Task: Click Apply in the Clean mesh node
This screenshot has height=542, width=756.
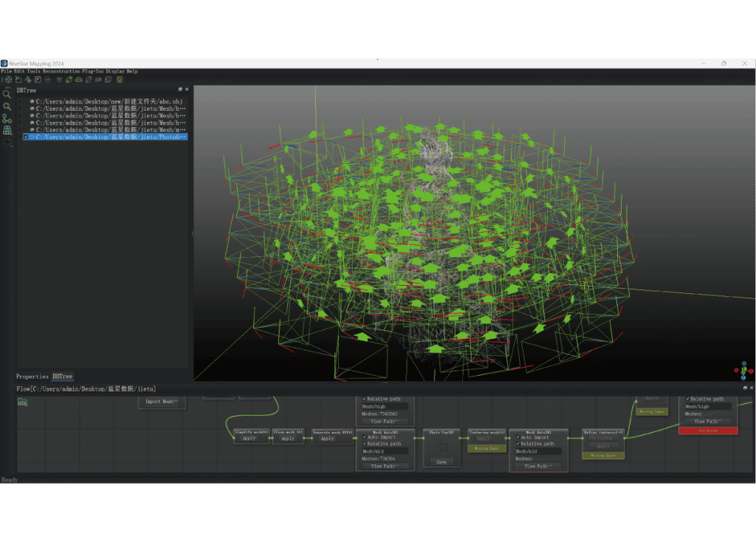Action: [x=288, y=439]
